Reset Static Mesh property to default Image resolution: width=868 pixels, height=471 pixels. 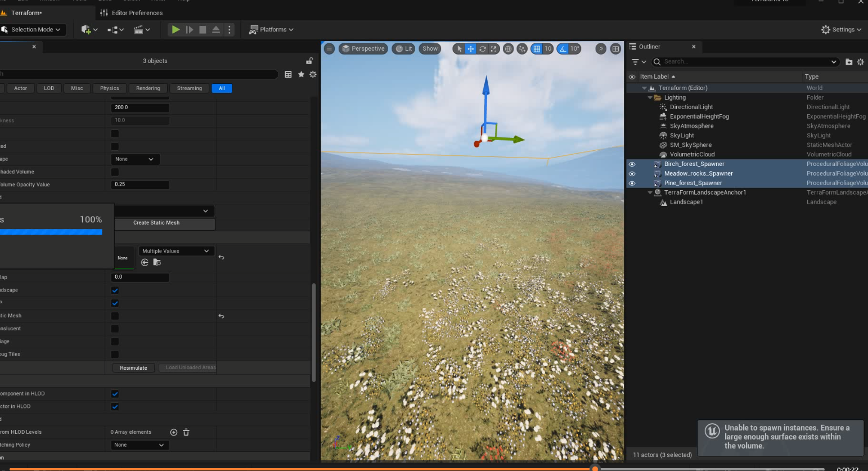[x=221, y=316]
